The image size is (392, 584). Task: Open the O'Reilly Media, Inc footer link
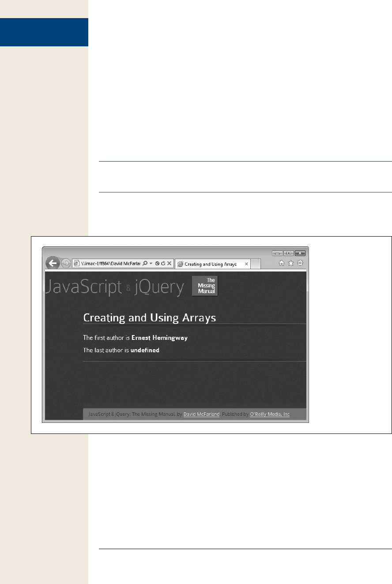pos(270,414)
